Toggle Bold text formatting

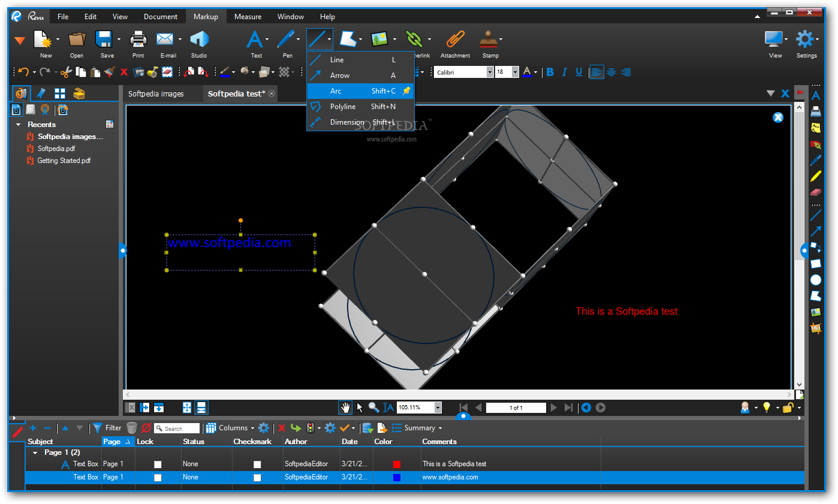coord(550,72)
